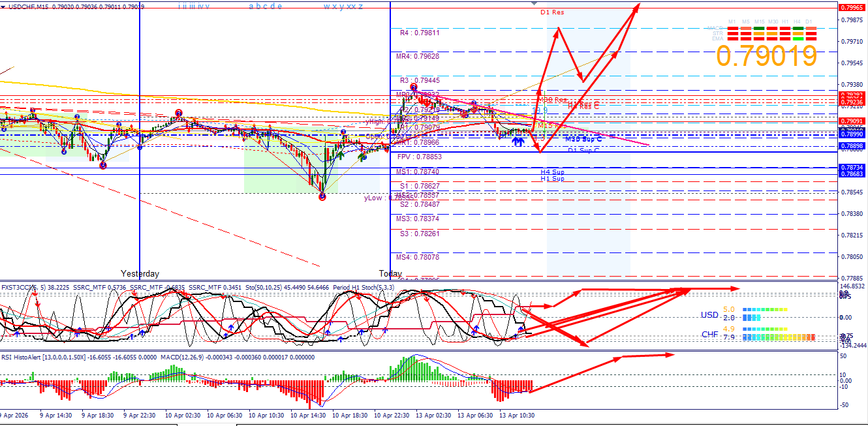868x426 pixels.
Task: Click the S1 : 0.78627 pivot label
Action: pos(420,186)
